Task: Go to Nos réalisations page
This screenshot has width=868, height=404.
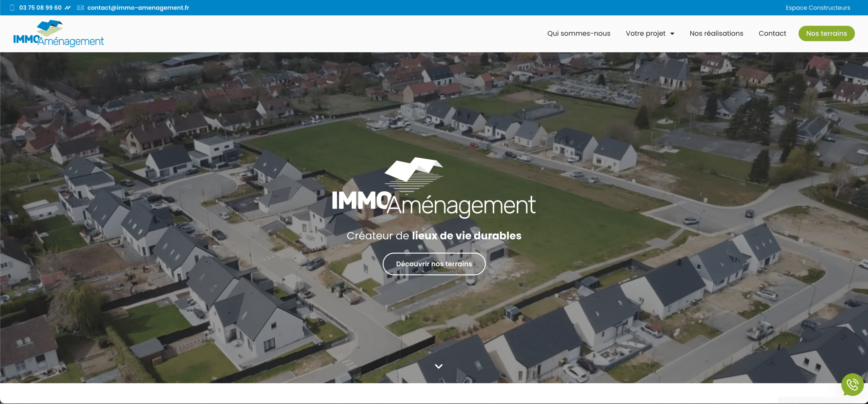Action: [x=716, y=33]
